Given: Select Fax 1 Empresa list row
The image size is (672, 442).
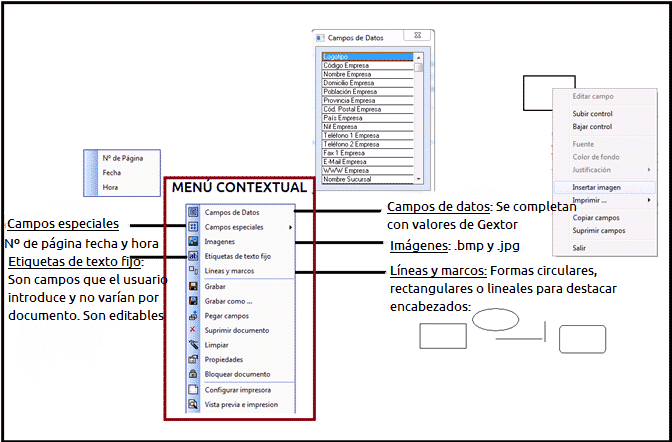Looking at the screenshot, I should click(x=368, y=153).
